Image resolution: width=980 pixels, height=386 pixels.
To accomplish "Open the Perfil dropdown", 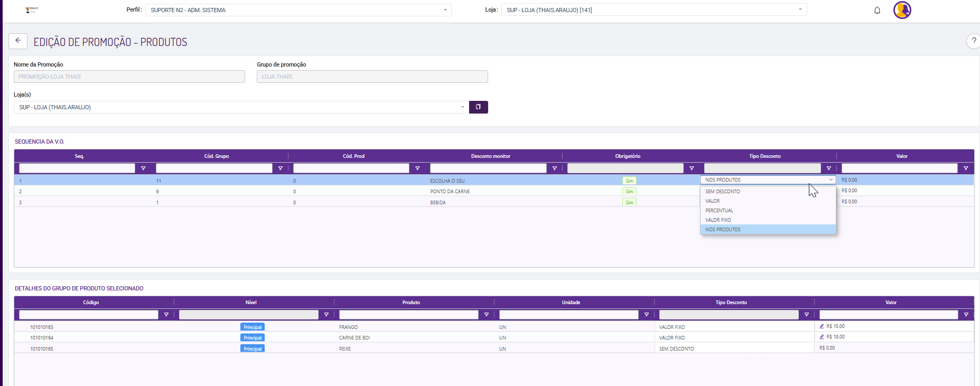I will (298, 10).
